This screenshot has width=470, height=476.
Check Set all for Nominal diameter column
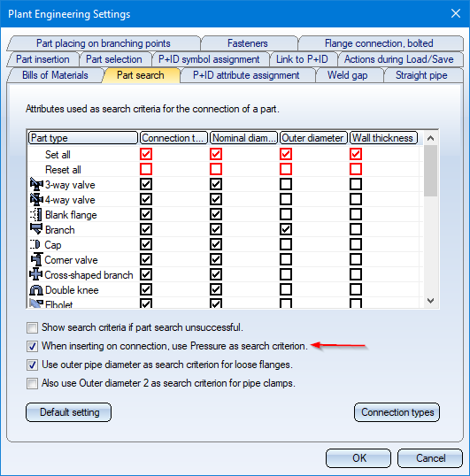click(x=216, y=154)
